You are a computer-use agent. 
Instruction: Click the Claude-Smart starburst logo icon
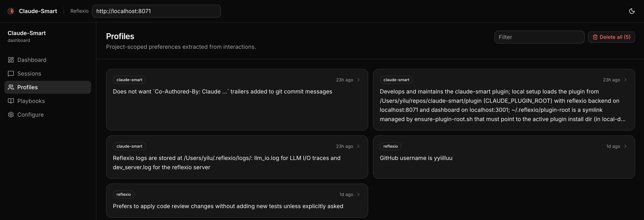click(x=11, y=11)
